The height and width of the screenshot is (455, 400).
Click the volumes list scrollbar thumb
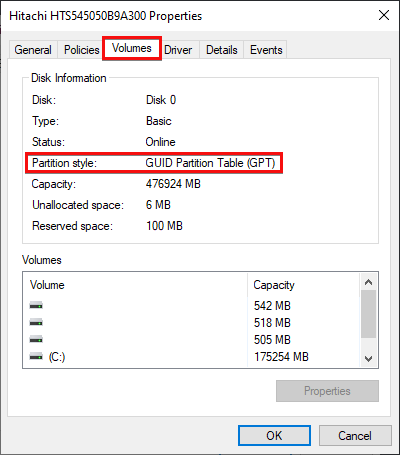(x=368, y=314)
